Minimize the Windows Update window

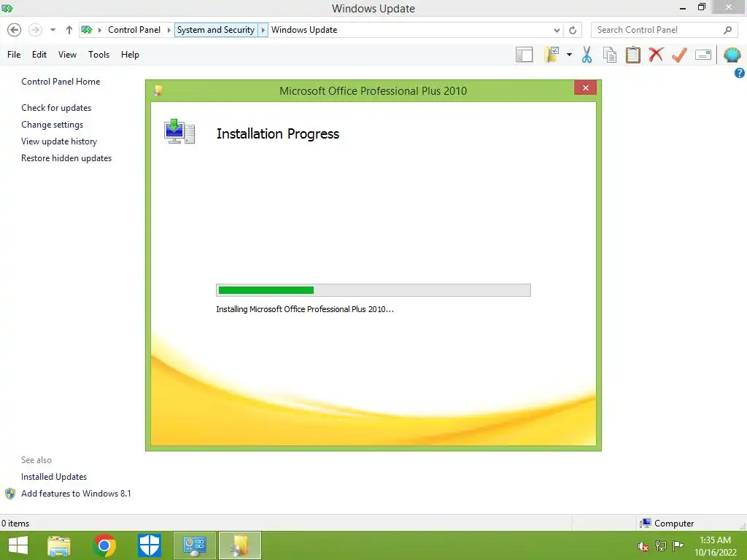[x=683, y=8]
